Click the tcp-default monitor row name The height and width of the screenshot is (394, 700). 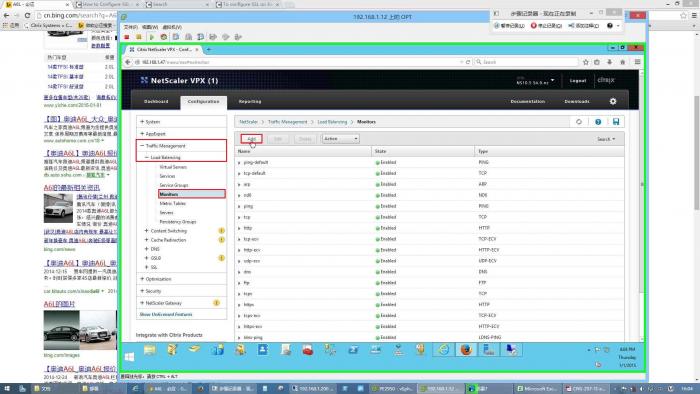coord(254,173)
